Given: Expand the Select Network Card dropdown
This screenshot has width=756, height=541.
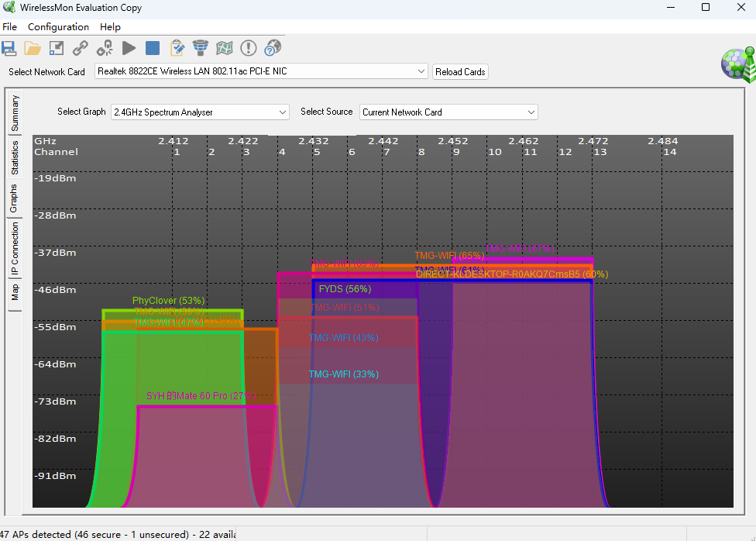Looking at the screenshot, I should (421, 71).
